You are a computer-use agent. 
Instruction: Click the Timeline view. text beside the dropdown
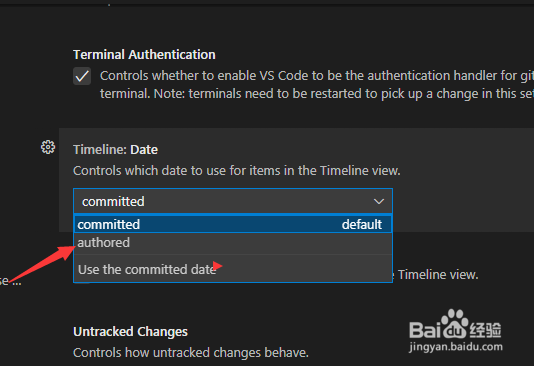[x=438, y=274]
